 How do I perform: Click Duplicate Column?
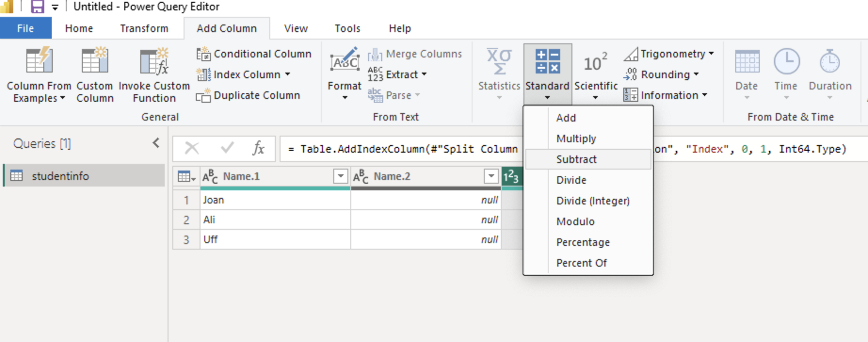click(248, 95)
